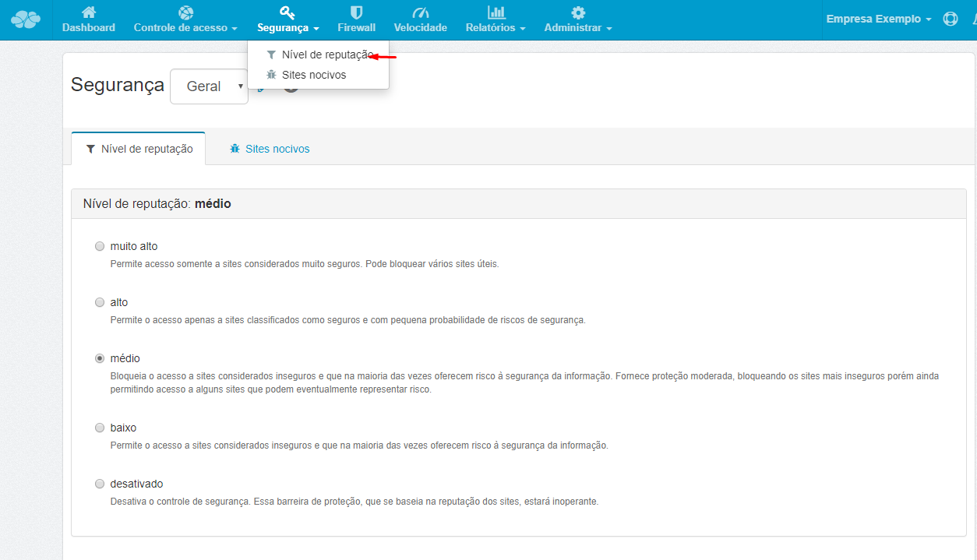The height and width of the screenshot is (560, 977).
Task: Click the Velocidade speedometer icon
Action: [x=421, y=12]
